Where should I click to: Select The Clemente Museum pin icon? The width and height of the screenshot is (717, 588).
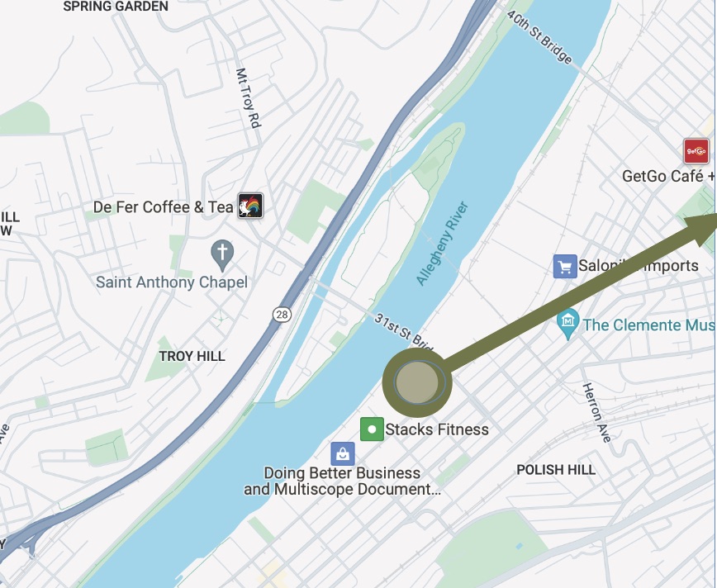pos(568,325)
